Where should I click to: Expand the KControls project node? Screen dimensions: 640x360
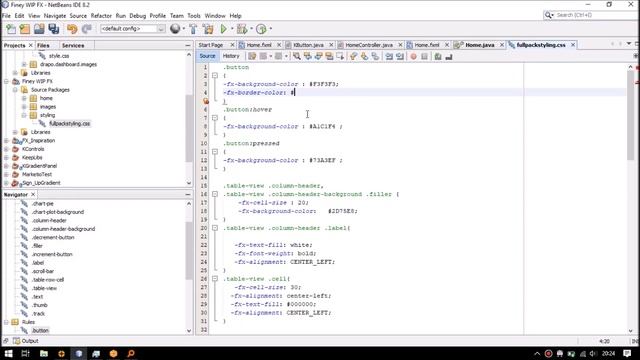tap(7, 149)
